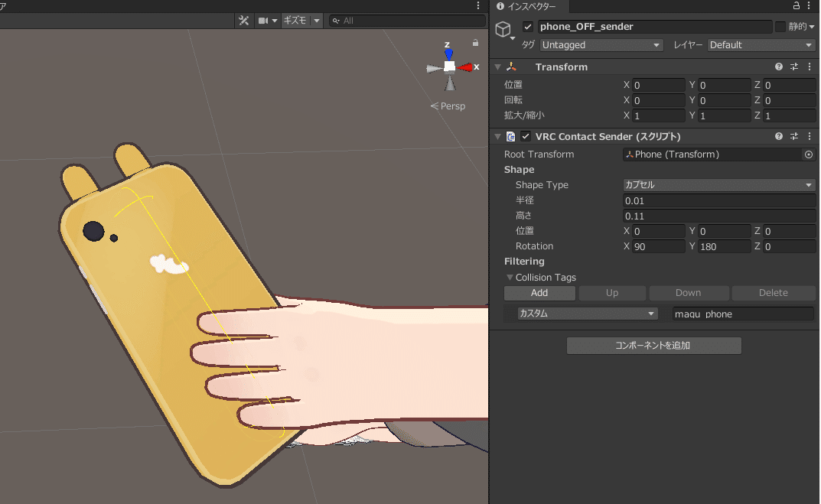This screenshot has width=821, height=504.
Task: Click the gizmo center cube
Action: click(449, 67)
